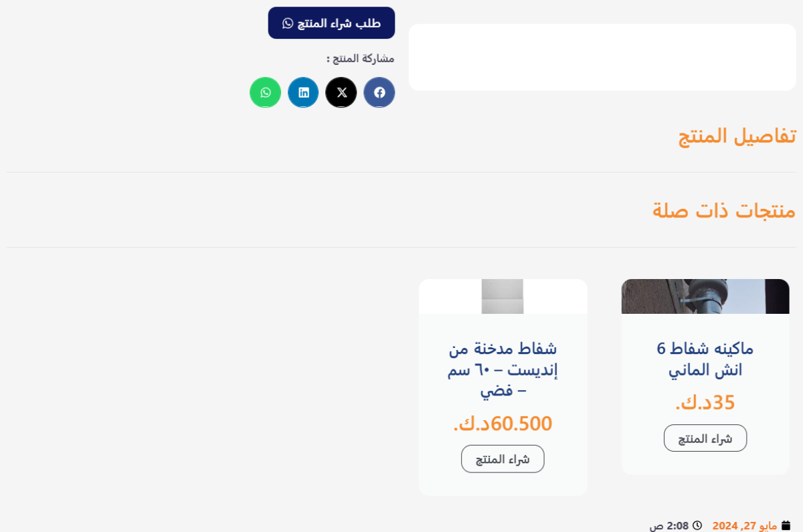Image resolution: width=803 pixels, height=532 pixels.
Task: Share the product via green WhatsApp icon
Action: (x=266, y=92)
